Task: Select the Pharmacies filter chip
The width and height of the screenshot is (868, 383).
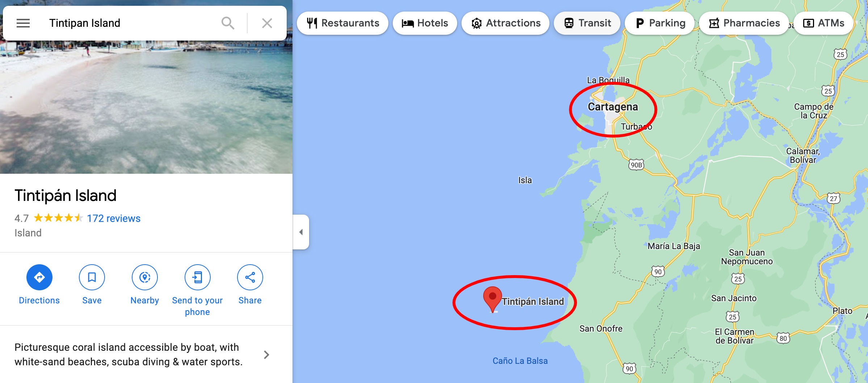Action: click(x=744, y=23)
